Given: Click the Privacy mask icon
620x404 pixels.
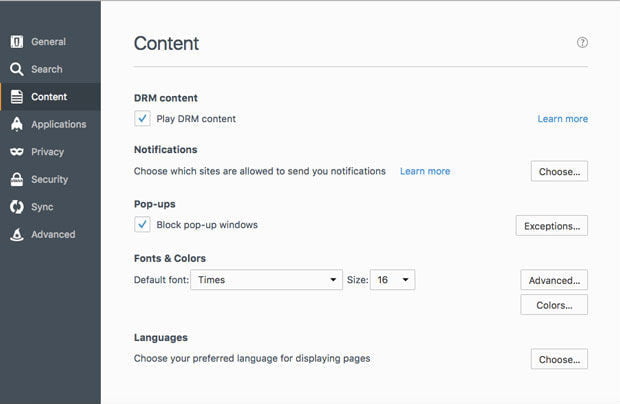Looking at the screenshot, I should click(16, 152).
